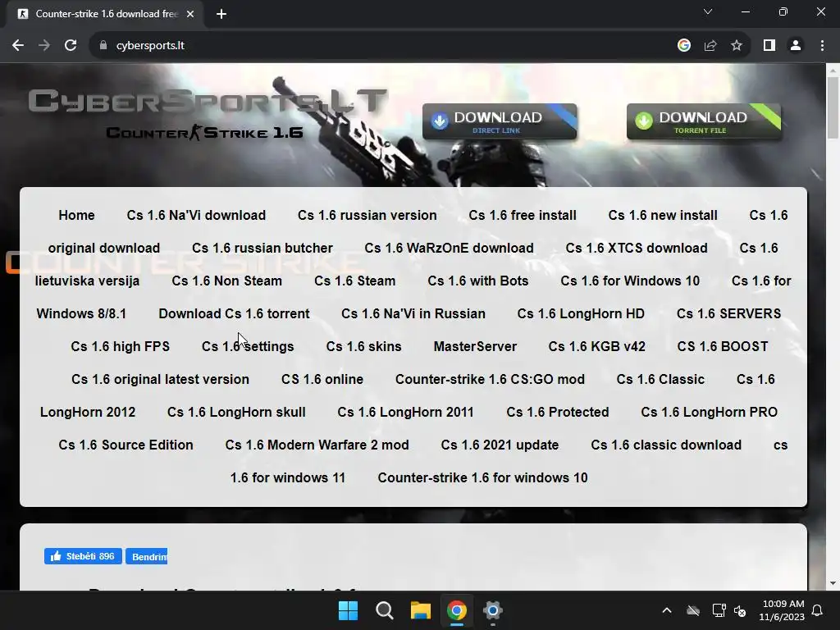
Task: Open Cs 1.6 Source Edition
Action: point(126,445)
